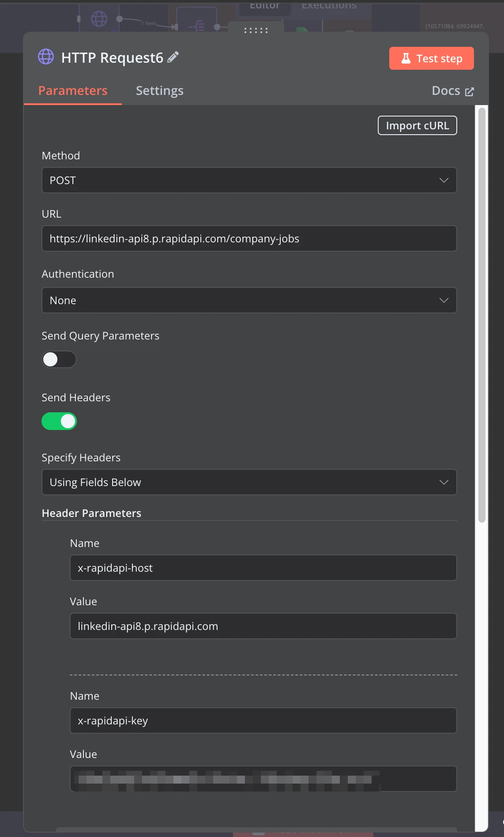The width and height of the screenshot is (504, 837).
Task: Click the pencil icon to rename HTTP Request6
Action: tap(173, 57)
